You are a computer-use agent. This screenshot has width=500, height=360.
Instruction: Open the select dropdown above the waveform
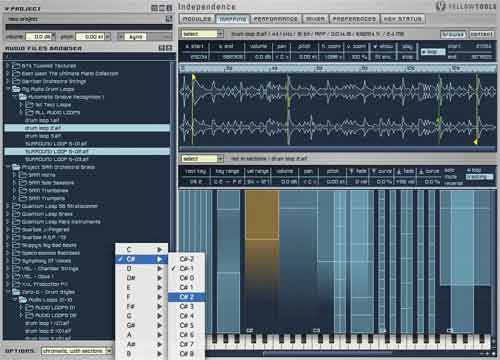(202, 34)
